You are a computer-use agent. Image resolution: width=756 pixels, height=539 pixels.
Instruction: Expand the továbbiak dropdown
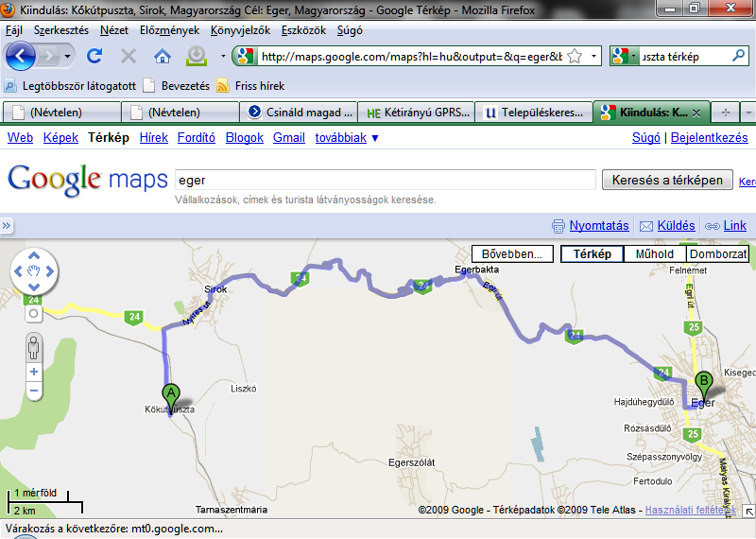[x=347, y=137]
